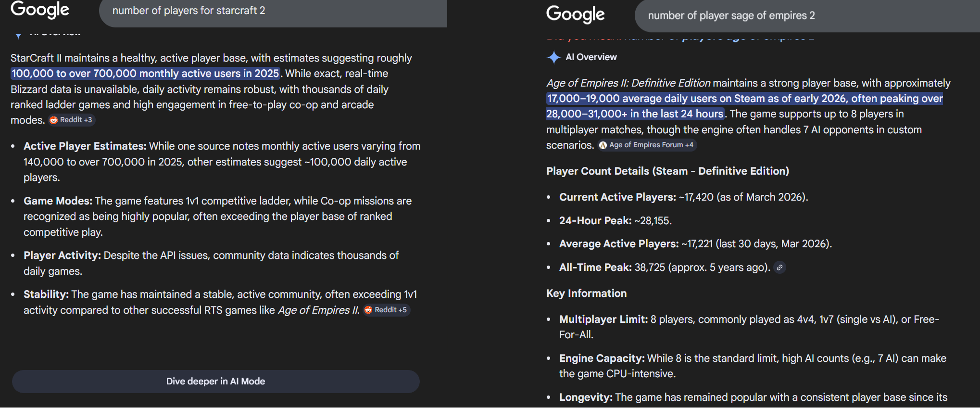This screenshot has height=408, width=980.
Task: Open the Age of Empires Forum +4 sources
Action: (x=647, y=145)
